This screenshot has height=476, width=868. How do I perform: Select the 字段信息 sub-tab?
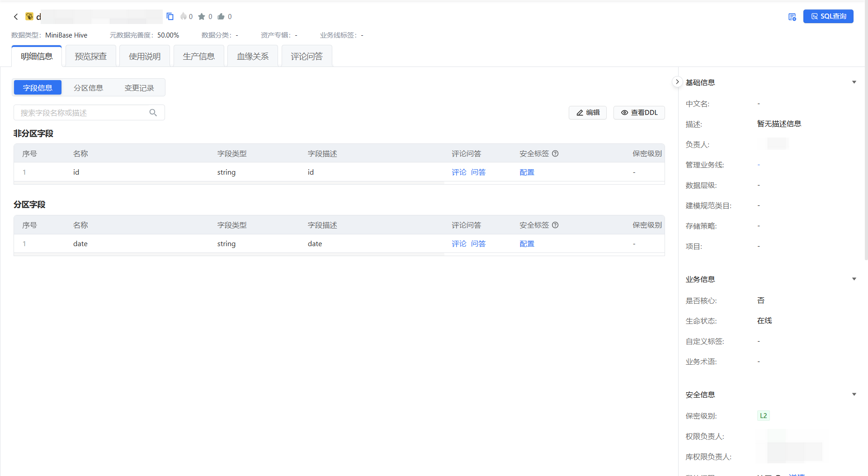tap(38, 88)
